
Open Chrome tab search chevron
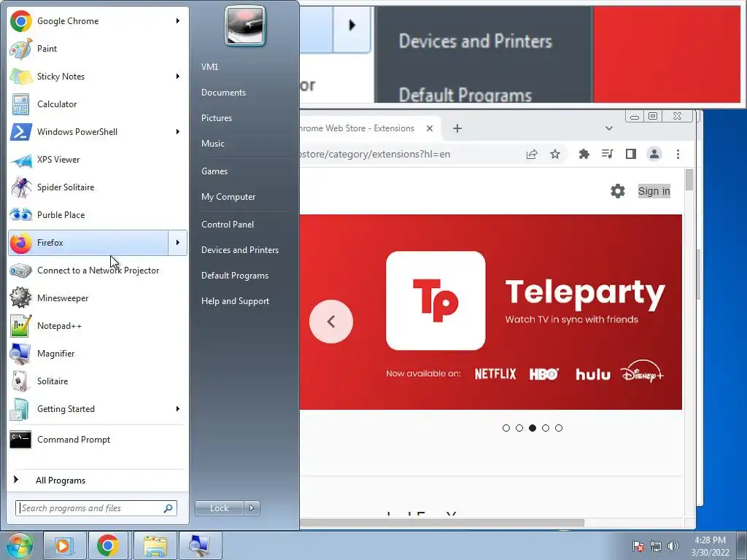coord(608,128)
